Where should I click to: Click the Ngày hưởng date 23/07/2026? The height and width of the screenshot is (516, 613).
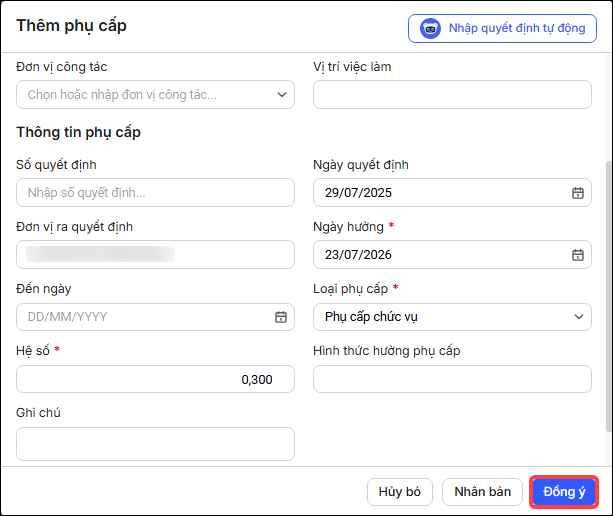tap(358, 255)
